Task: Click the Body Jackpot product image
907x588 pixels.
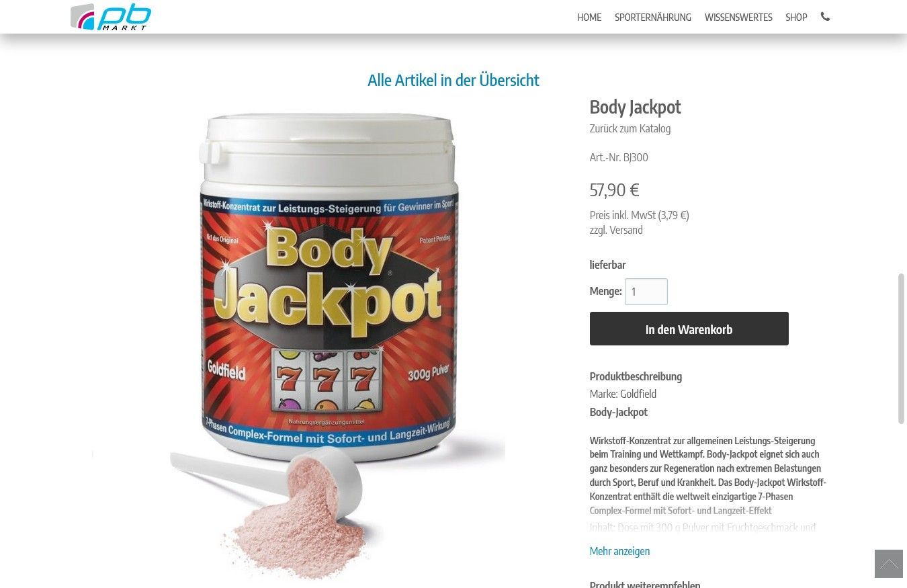Action: [x=299, y=343]
